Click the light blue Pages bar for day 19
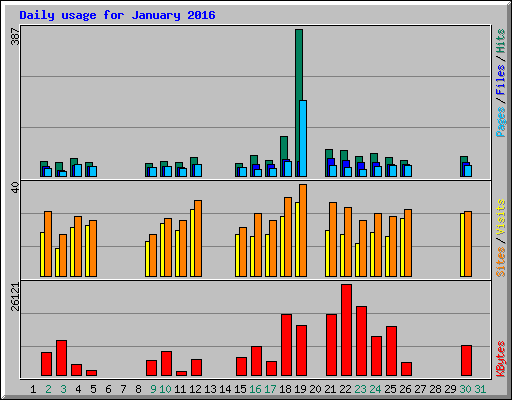The width and height of the screenshot is (512, 400). [303, 138]
